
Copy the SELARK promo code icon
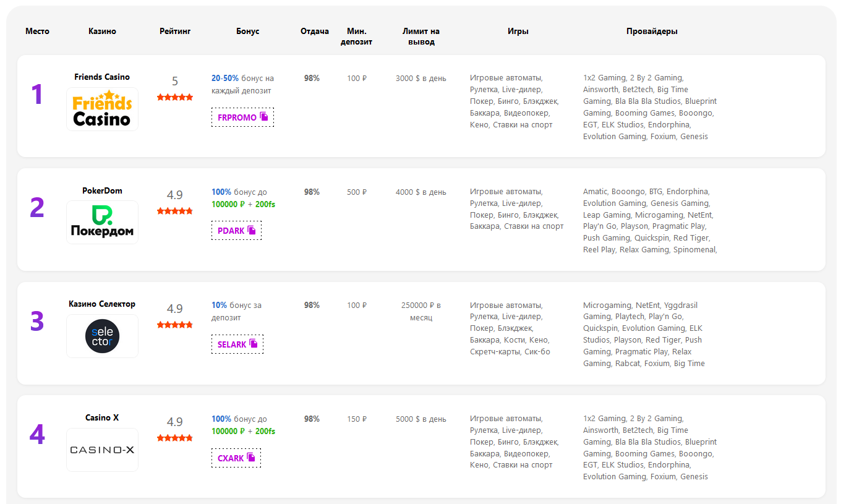[254, 344]
